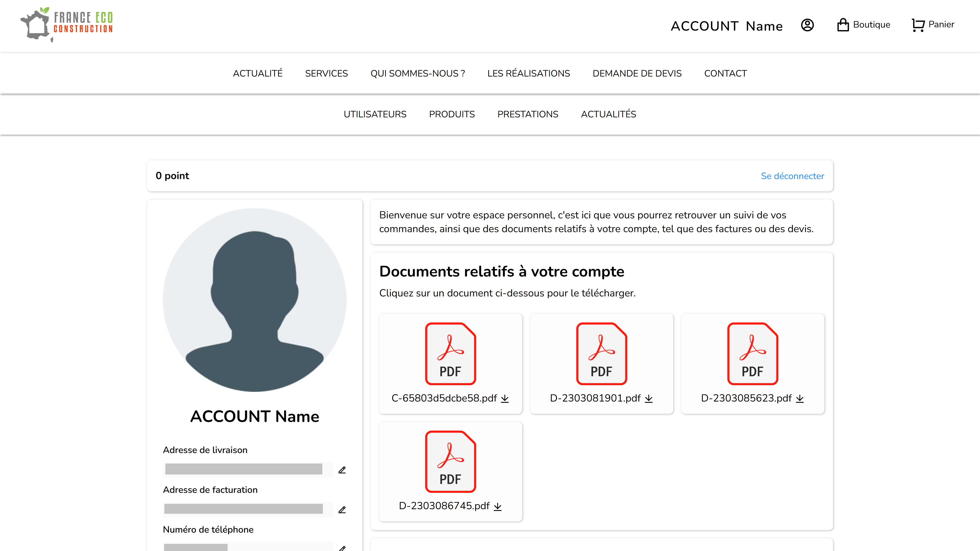Download the file C-65803d5dcbe58.pdf link
980x551 pixels.
pos(444,398)
